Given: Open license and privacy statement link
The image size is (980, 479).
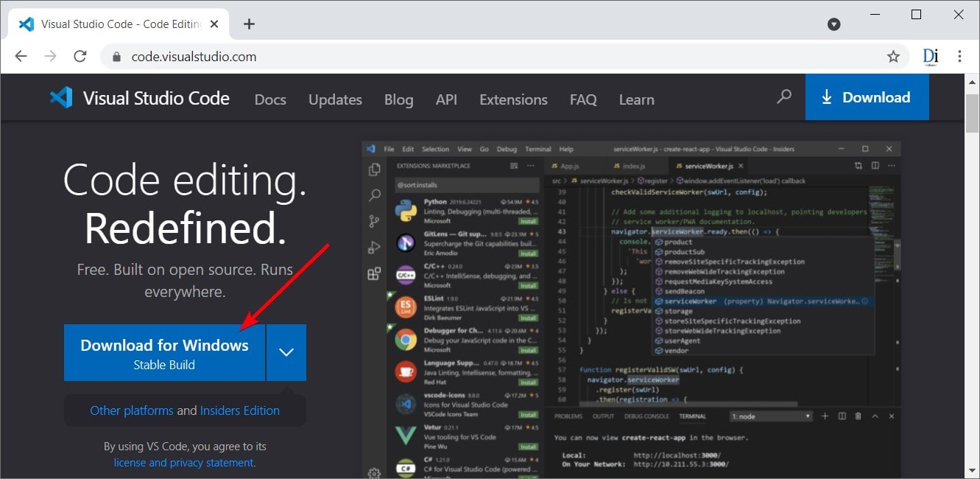Looking at the screenshot, I should pos(184,463).
